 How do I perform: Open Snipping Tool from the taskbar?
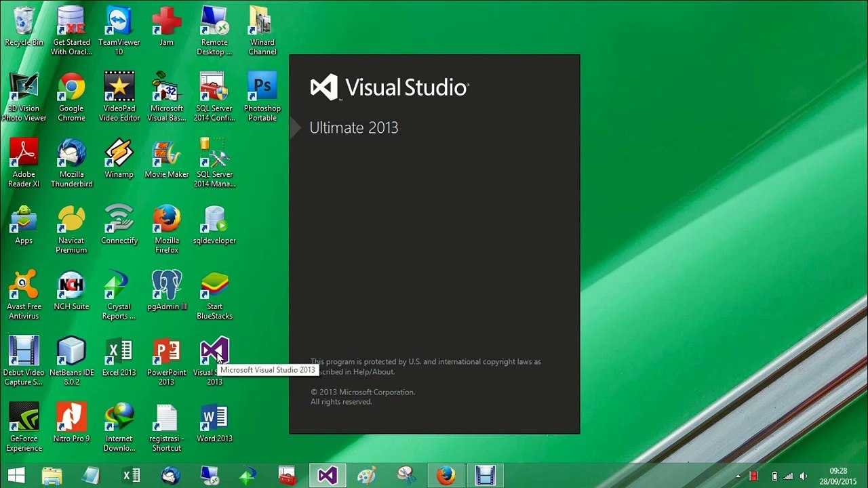pyautogui.click(x=406, y=476)
